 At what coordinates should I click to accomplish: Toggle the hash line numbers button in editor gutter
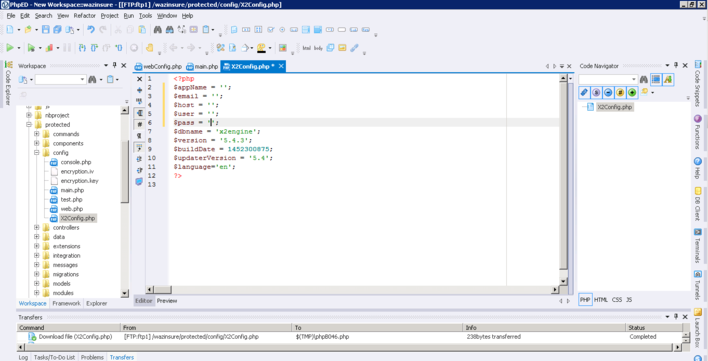click(x=139, y=124)
